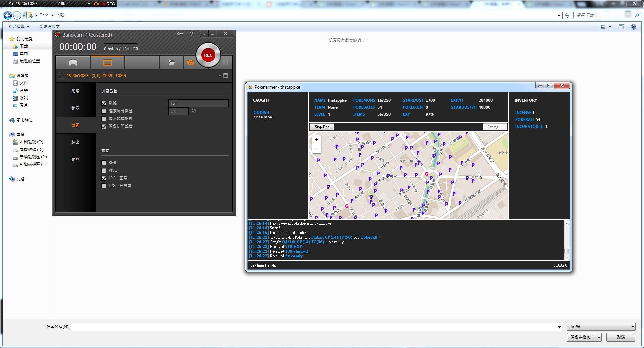Screen dimensions: 644x348
Task: Select the screen rectangle recording mode
Action: [x=107, y=63]
